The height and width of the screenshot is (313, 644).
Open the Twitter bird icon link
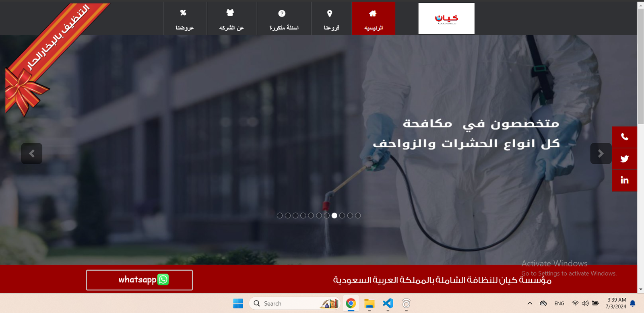pos(624,159)
